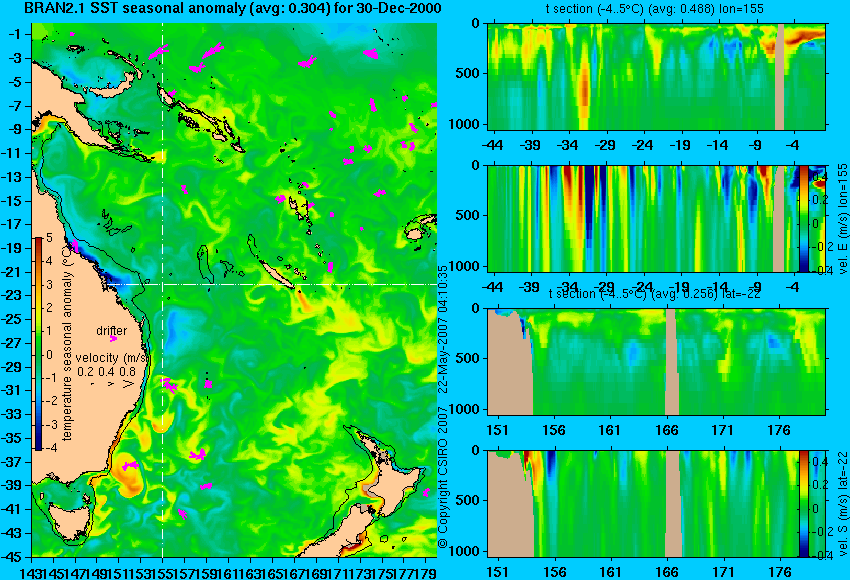Click the southward velocity color bar at lat=-22
The width and height of the screenshot is (850, 580).
click(x=803, y=504)
